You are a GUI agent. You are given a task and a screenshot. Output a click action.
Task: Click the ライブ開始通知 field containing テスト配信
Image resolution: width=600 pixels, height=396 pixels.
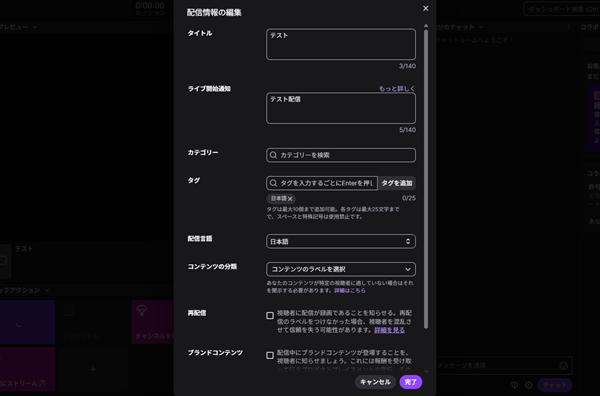341,108
